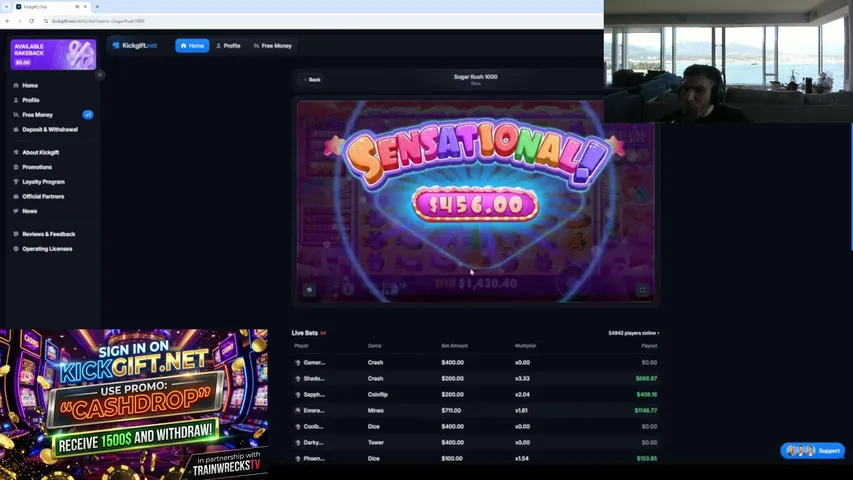Collapse the sidebar with the double-chevron button
853x480 pixels.
click(x=100, y=75)
